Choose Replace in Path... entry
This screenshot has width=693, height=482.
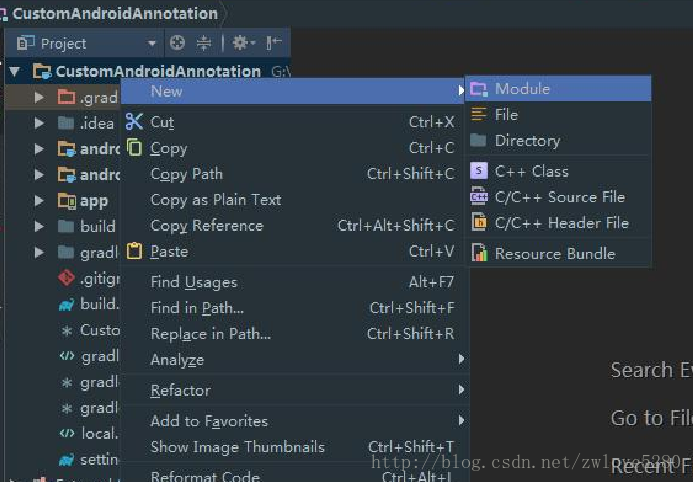pos(293,334)
